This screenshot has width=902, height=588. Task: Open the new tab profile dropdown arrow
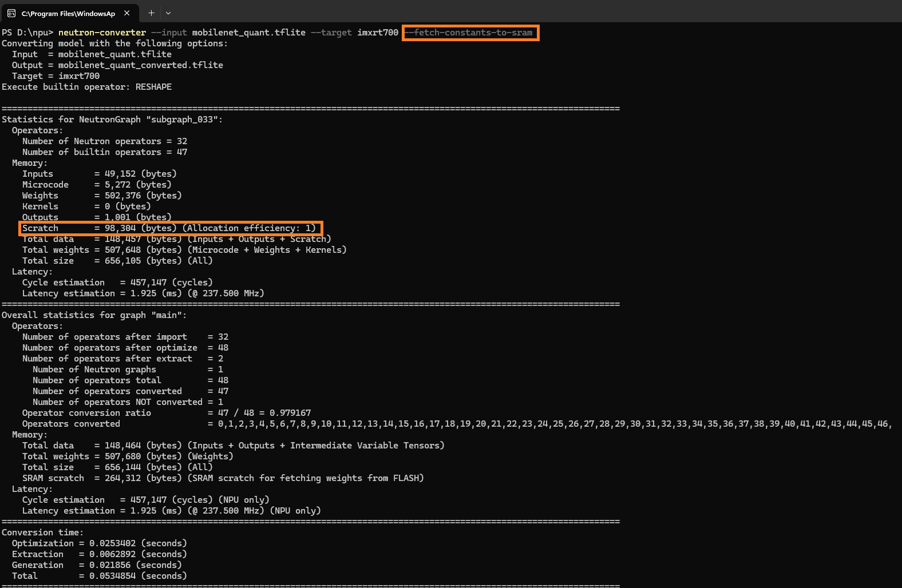click(x=168, y=13)
